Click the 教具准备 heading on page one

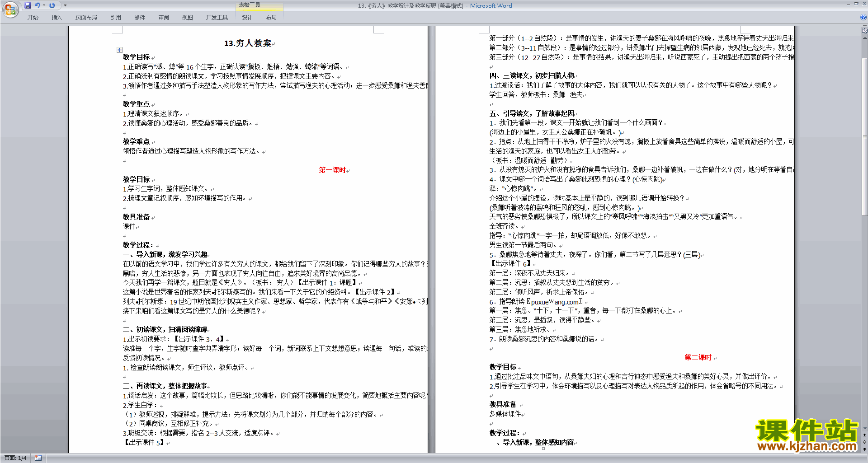tap(136, 217)
